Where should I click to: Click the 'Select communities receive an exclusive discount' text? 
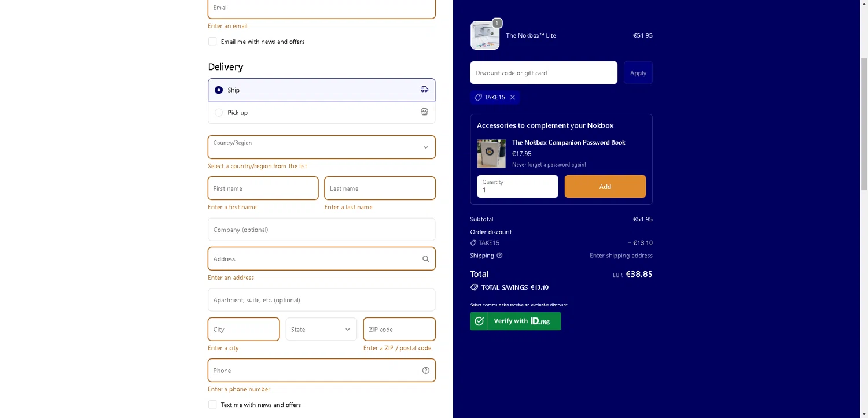518,305
